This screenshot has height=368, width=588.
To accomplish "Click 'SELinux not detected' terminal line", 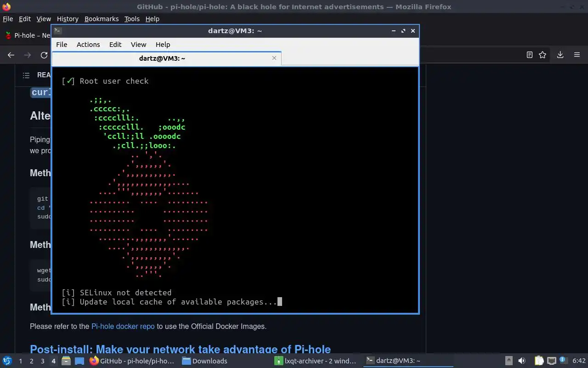I will coord(117,293).
